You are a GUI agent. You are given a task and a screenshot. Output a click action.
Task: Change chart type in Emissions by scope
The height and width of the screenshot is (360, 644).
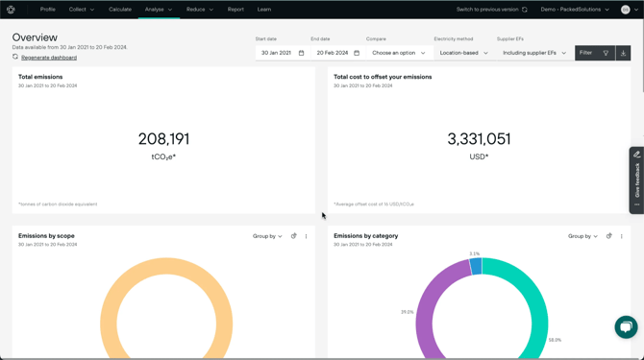[x=294, y=236]
